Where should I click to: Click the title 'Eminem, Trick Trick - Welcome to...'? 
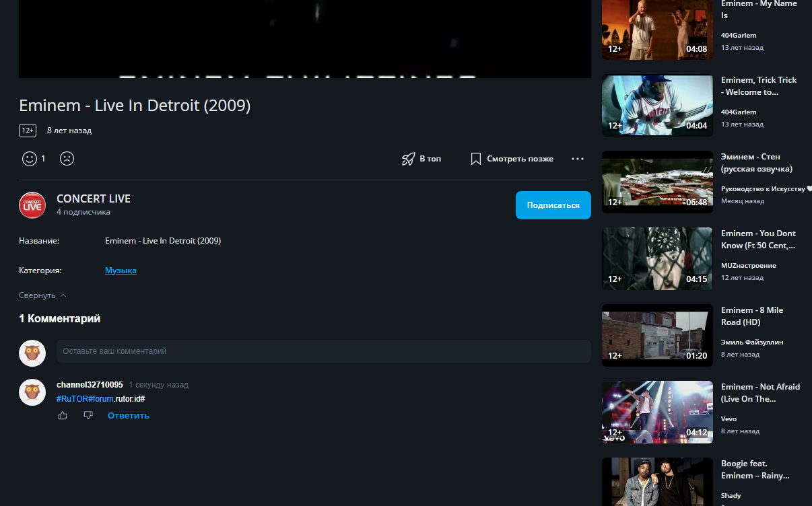pyautogui.click(x=759, y=86)
